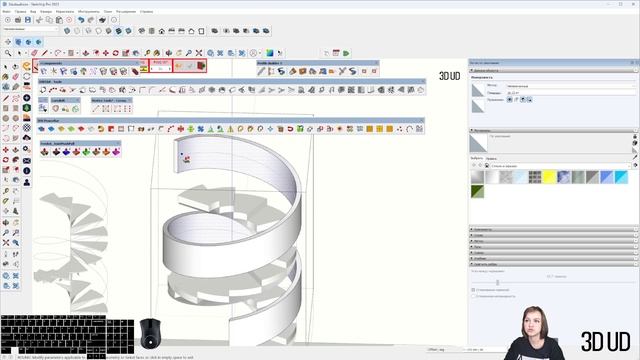Click the RoundCorner green checkmark validate button

coord(190,66)
